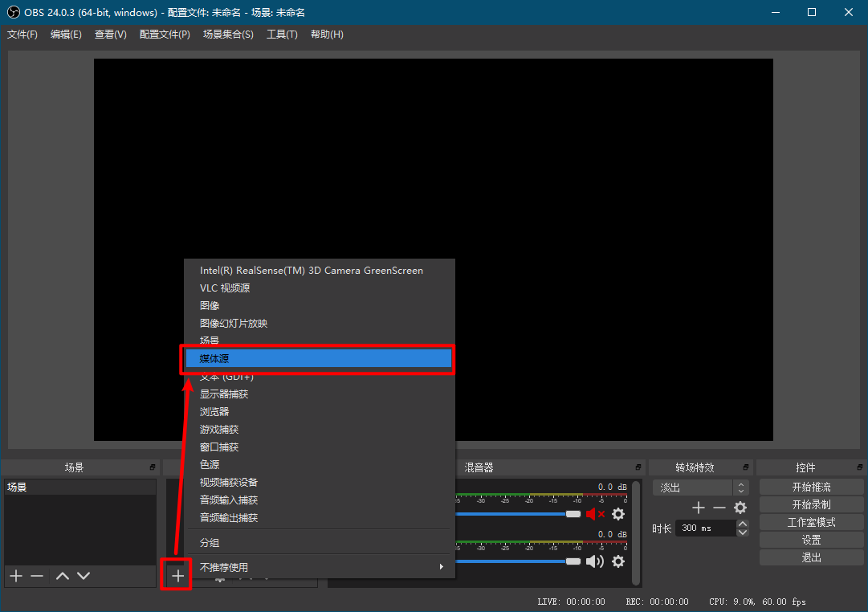Open the 淡出 transition type dropdown
This screenshot has width=868, height=612.
tap(699, 487)
